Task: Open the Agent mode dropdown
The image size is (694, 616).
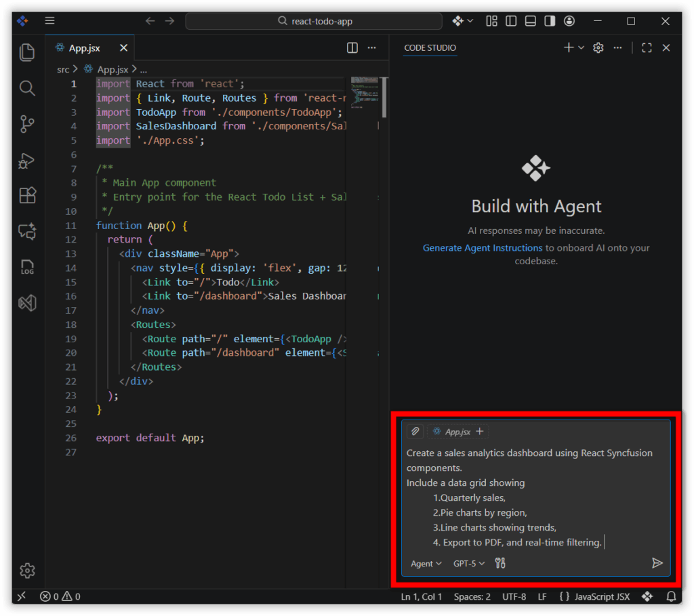Action: (425, 563)
